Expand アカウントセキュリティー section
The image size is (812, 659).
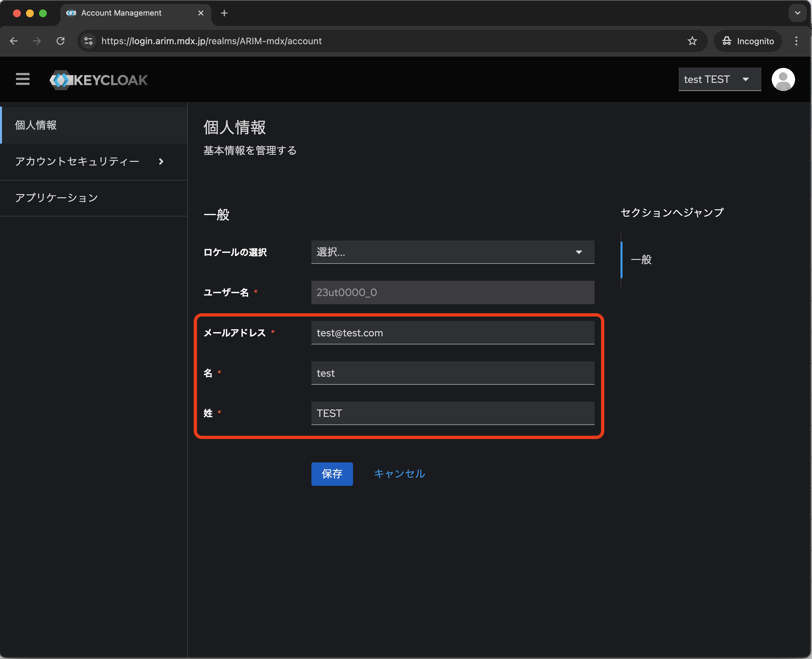pos(89,162)
